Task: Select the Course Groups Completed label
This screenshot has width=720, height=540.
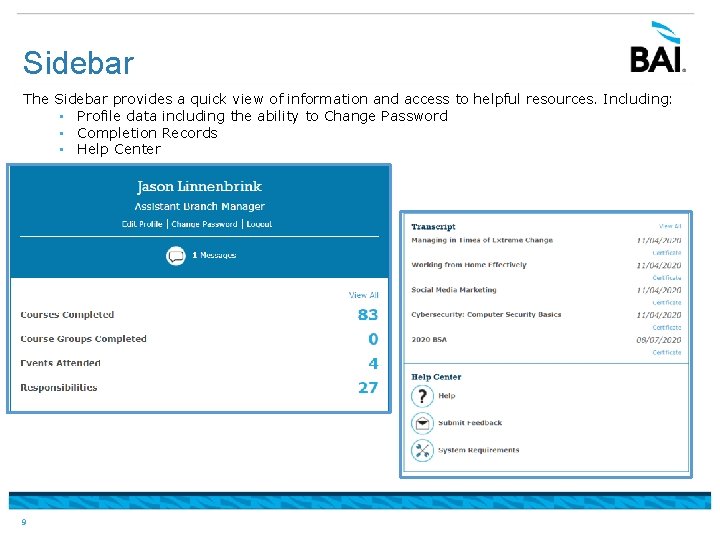Action: click(x=83, y=339)
